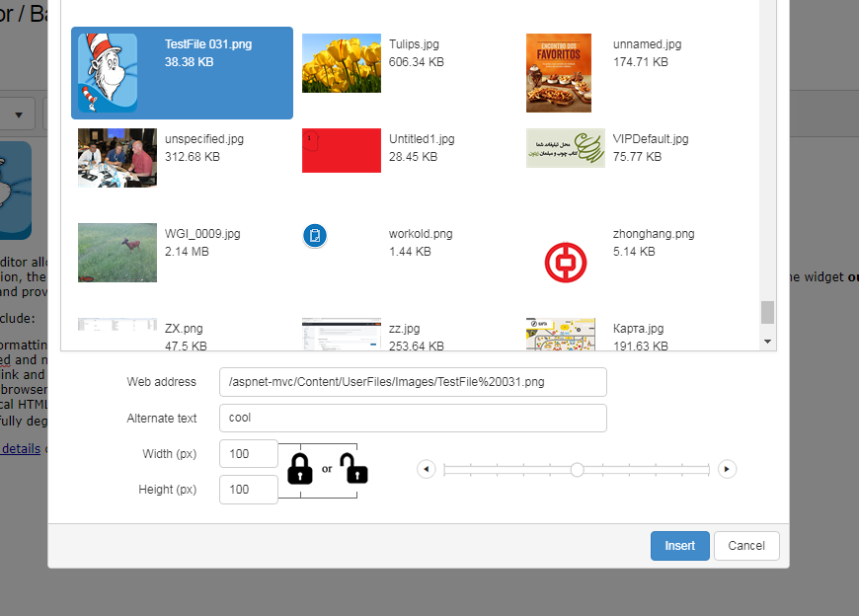Select the Карта.jpg map thumbnail
This screenshot has width=859, height=616.
tap(561, 334)
